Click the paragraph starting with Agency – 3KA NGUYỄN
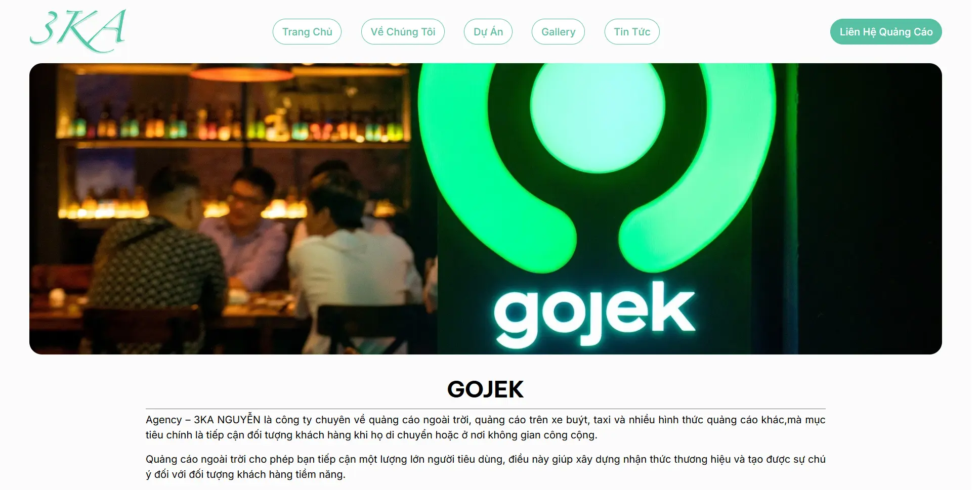This screenshot has width=980, height=490. tap(486, 427)
